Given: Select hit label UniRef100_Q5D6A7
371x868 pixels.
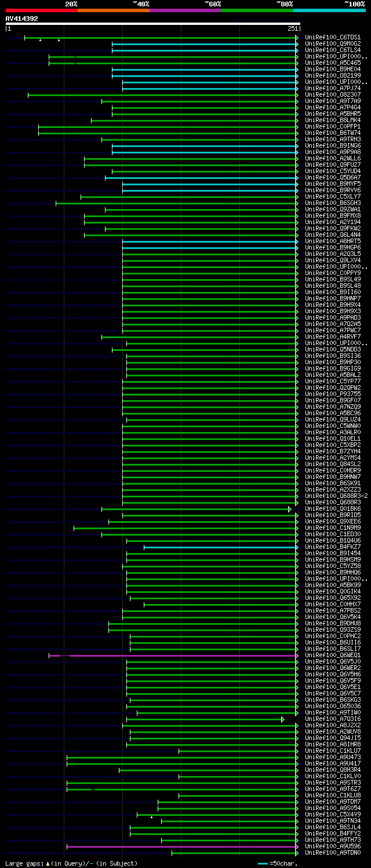Looking at the screenshot, I should pyautogui.click(x=333, y=178).
